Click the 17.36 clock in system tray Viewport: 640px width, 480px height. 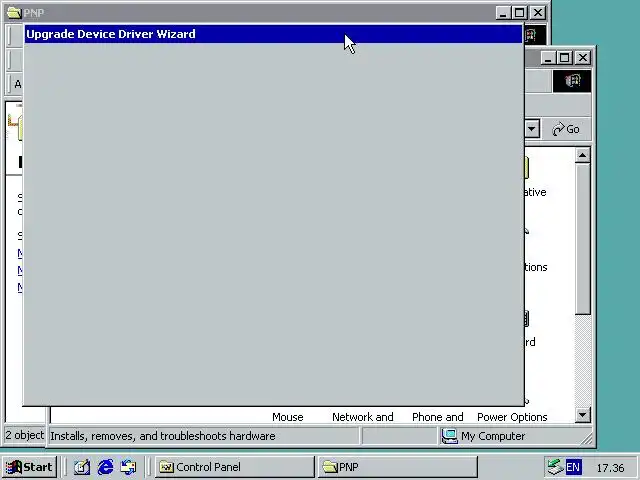(610, 468)
